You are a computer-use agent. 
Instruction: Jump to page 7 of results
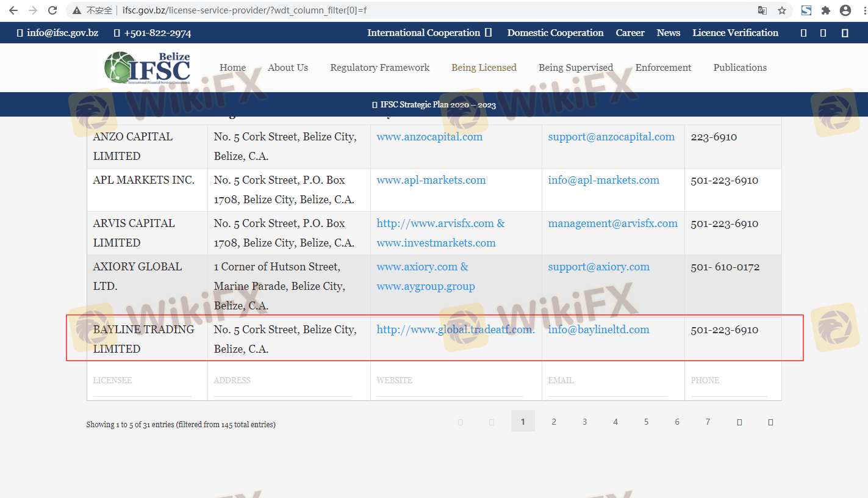[x=708, y=422]
